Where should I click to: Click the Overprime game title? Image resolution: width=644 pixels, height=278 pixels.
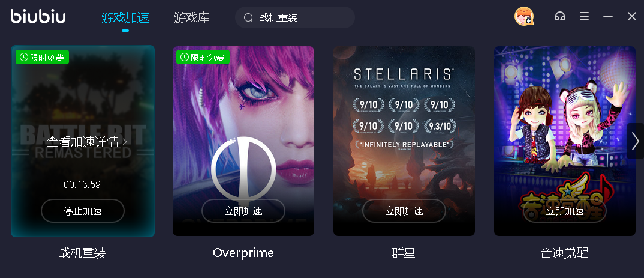tap(243, 253)
